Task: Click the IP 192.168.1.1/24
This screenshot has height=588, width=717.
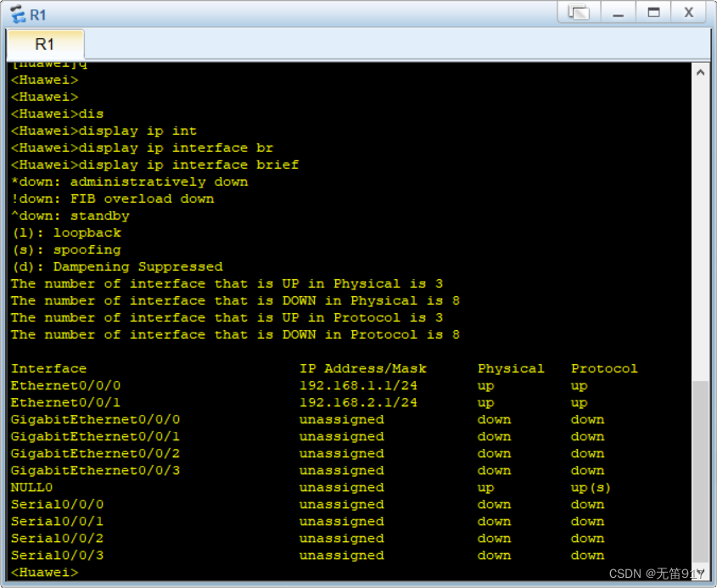Action: click(x=358, y=386)
